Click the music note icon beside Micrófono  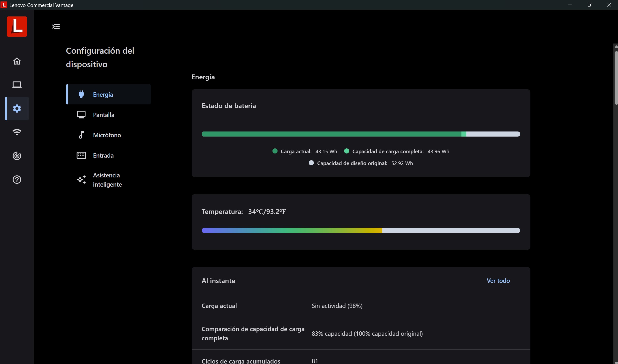click(x=81, y=135)
